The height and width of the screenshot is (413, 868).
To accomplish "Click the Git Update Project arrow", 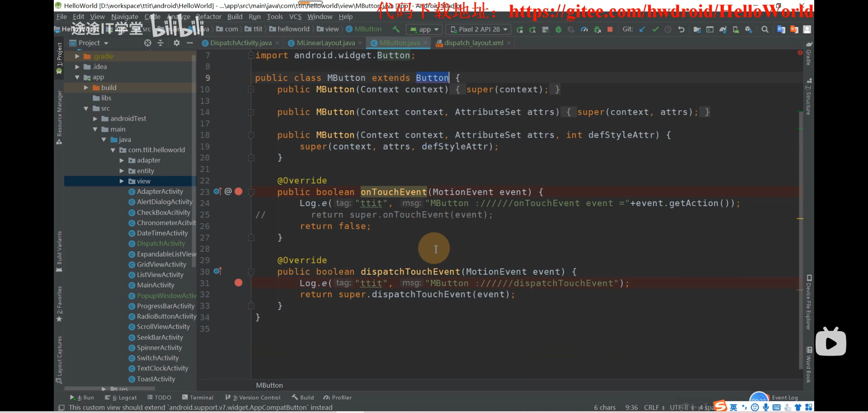I will pos(642,29).
